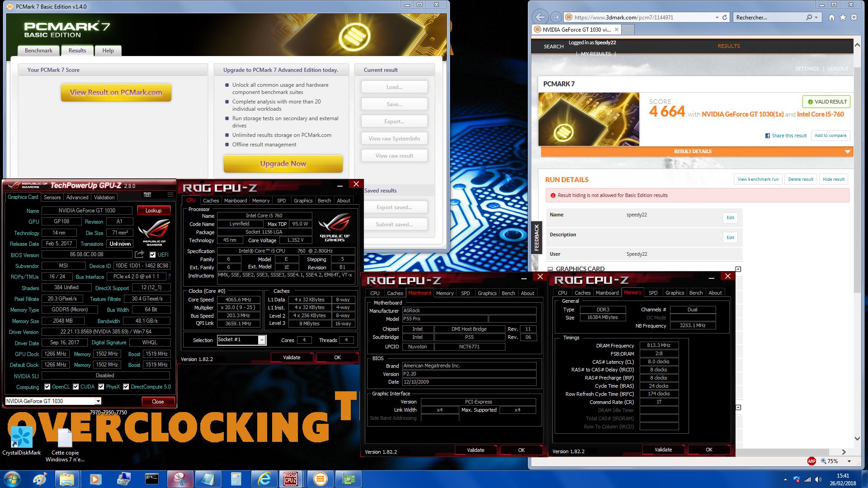Click the Upgrade Now button
Screen dimensions: 868x488
click(283, 164)
